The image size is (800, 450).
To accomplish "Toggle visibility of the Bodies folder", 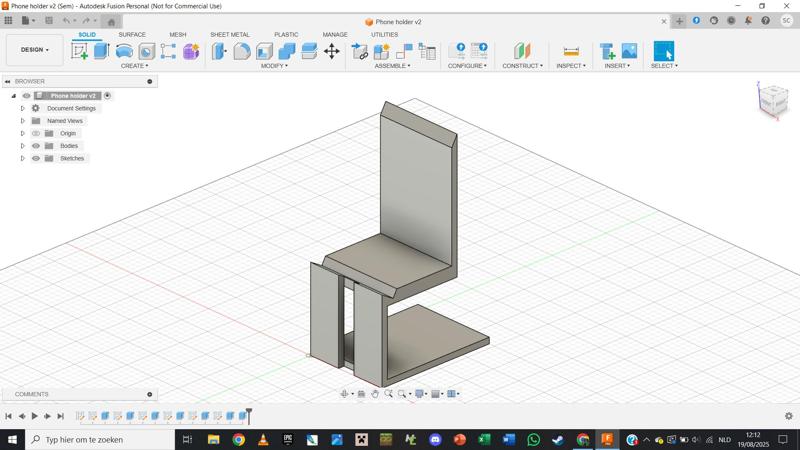I will [x=36, y=146].
